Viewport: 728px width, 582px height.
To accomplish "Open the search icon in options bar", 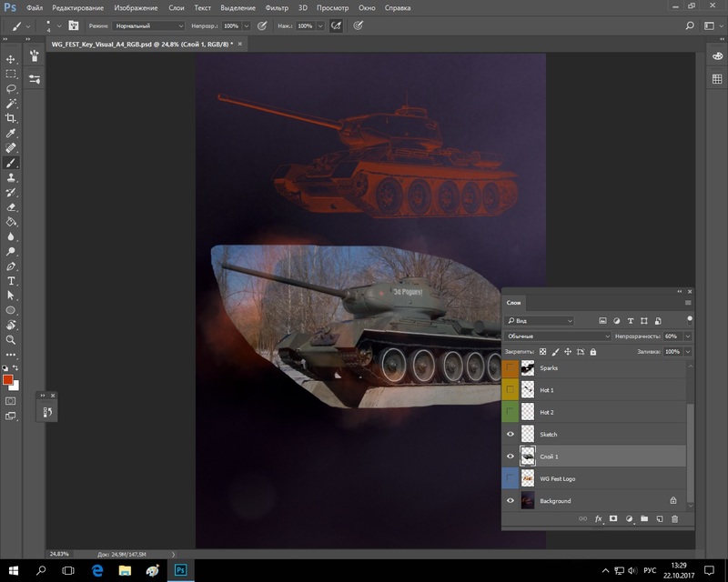I will tap(690, 26).
